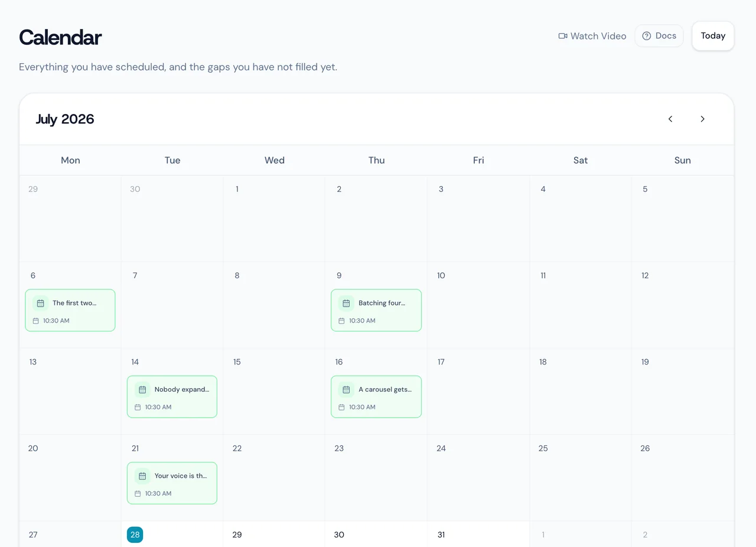
Task: Click the Calendar page title
Action: pyautogui.click(x=60, y=37)
